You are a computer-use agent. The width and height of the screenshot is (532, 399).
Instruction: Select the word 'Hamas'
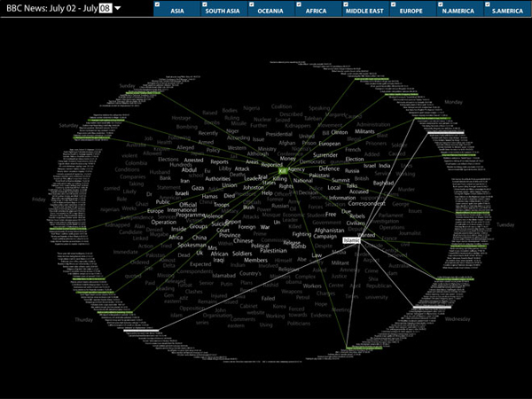pos(209,197)
